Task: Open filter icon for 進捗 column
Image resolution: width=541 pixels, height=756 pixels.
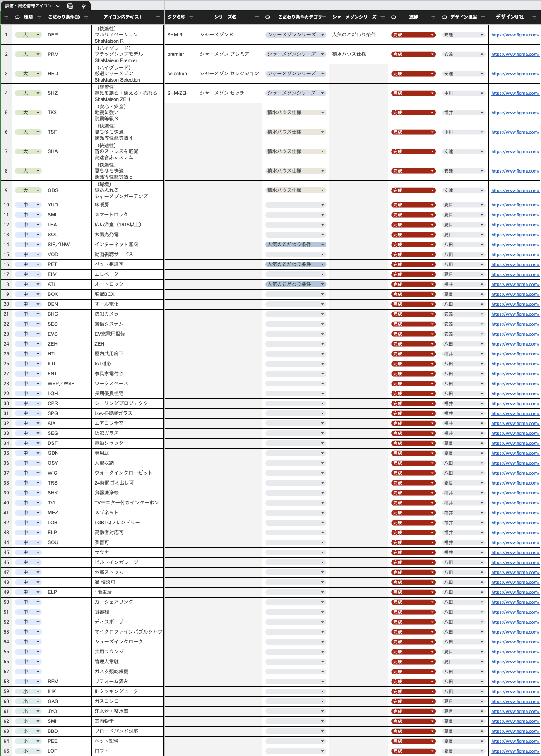Action: tap(433, 17)
